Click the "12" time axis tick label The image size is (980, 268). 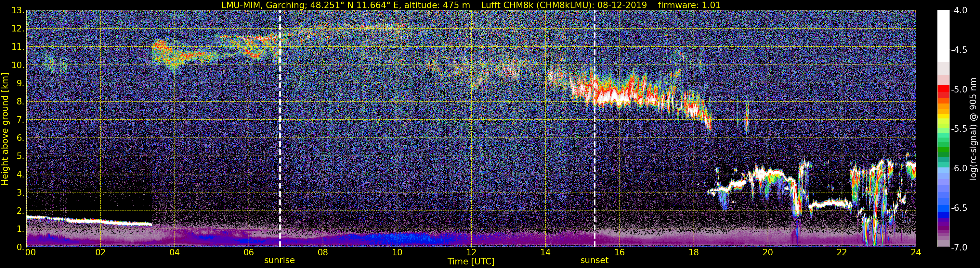471,252
